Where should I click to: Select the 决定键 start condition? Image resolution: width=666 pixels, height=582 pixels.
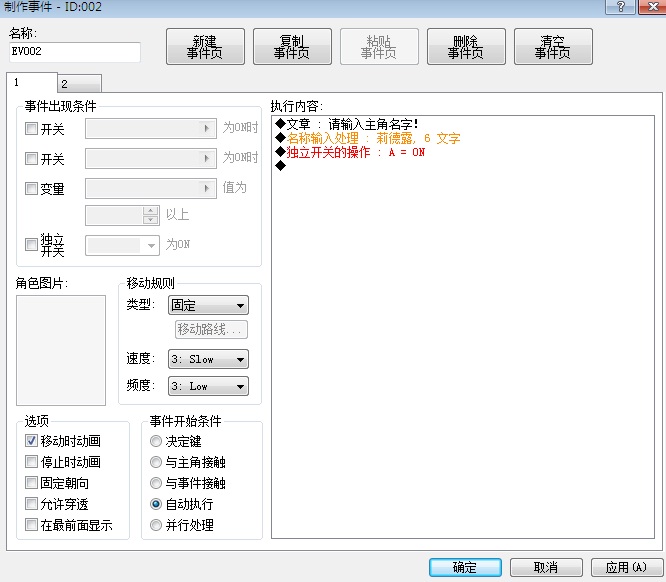156,441
